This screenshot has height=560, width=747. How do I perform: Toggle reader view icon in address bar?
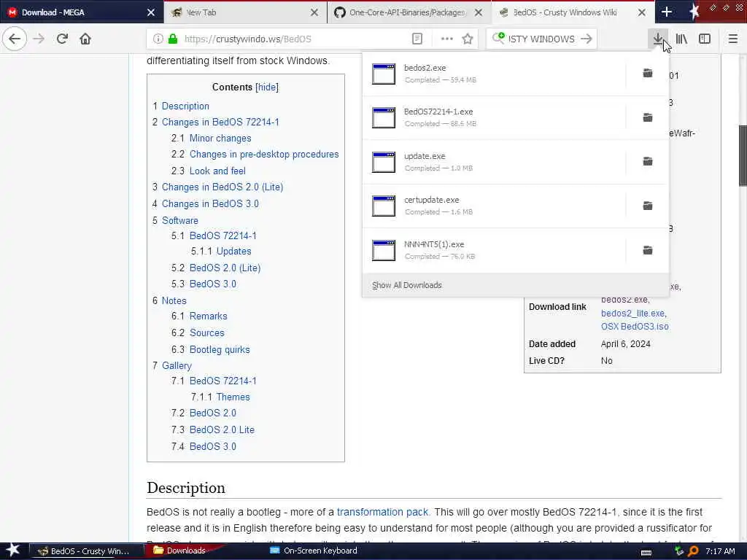[417, 39]
